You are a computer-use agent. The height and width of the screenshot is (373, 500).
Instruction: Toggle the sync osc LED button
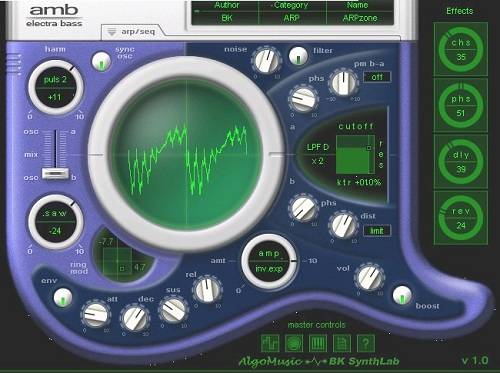pos(101,61)
